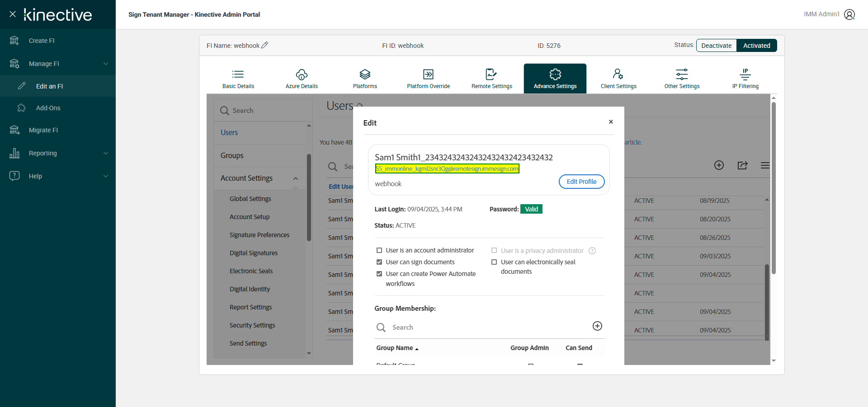Image resolution: width=868 pixels, height=407 pixels.
Task: Open Send Settings
Action: (x=248, y=343)
